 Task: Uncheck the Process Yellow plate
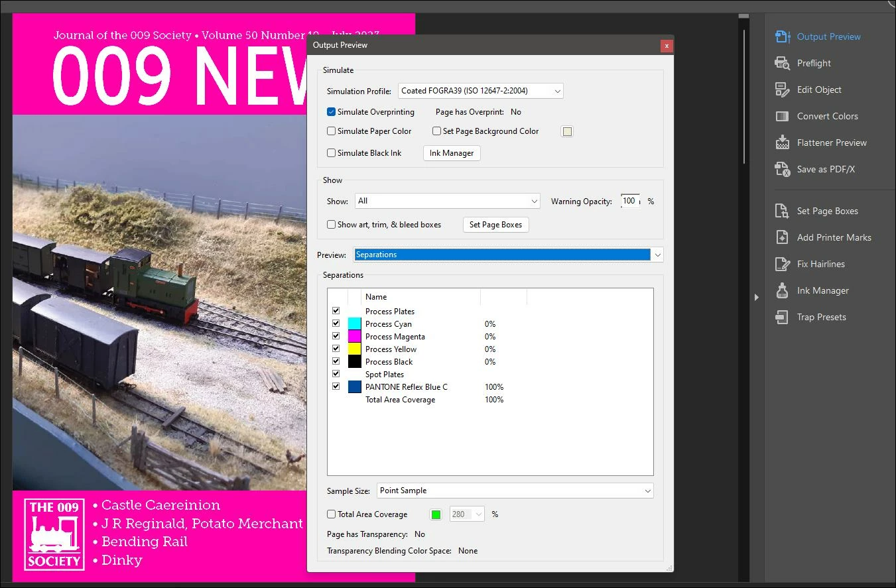336,349
